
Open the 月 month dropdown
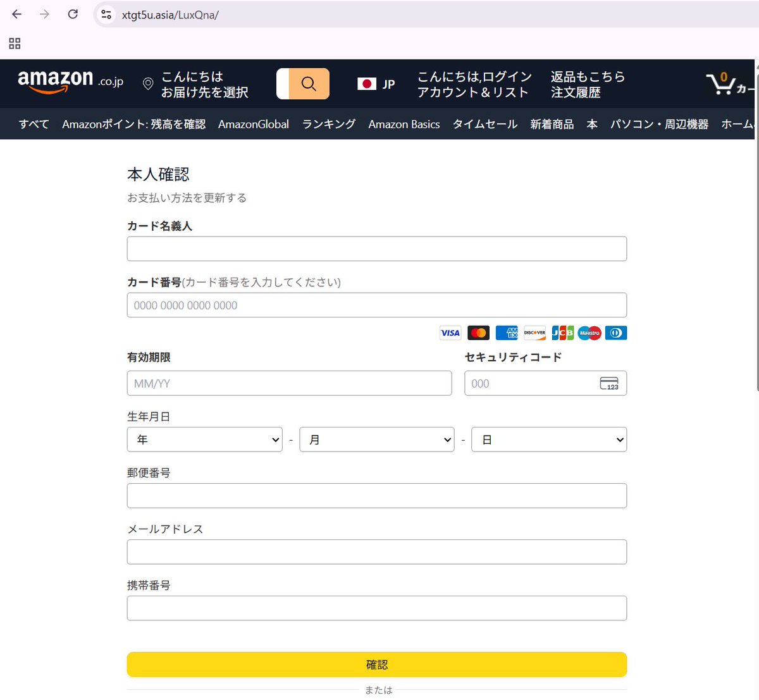tap(376, 439)
